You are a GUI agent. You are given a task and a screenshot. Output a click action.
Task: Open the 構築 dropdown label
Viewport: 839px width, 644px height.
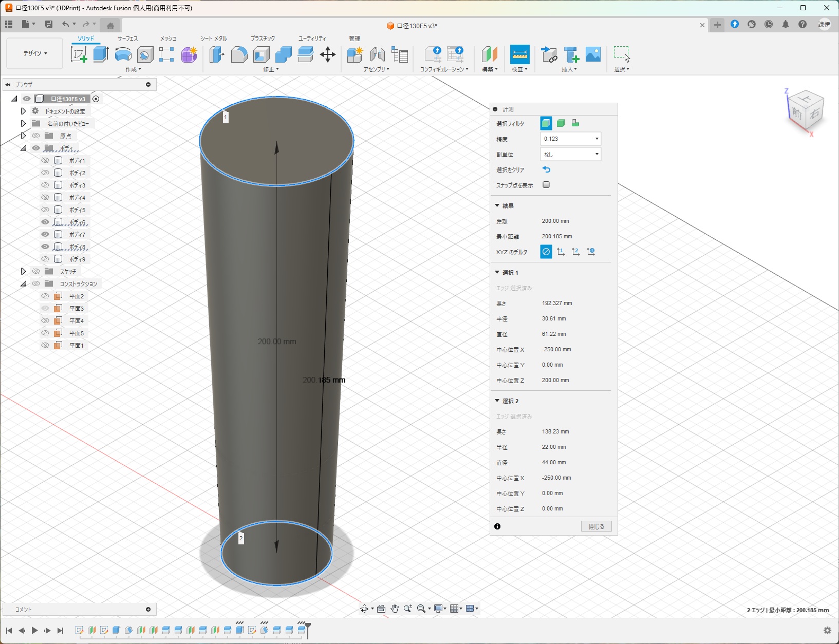[490, 69]
